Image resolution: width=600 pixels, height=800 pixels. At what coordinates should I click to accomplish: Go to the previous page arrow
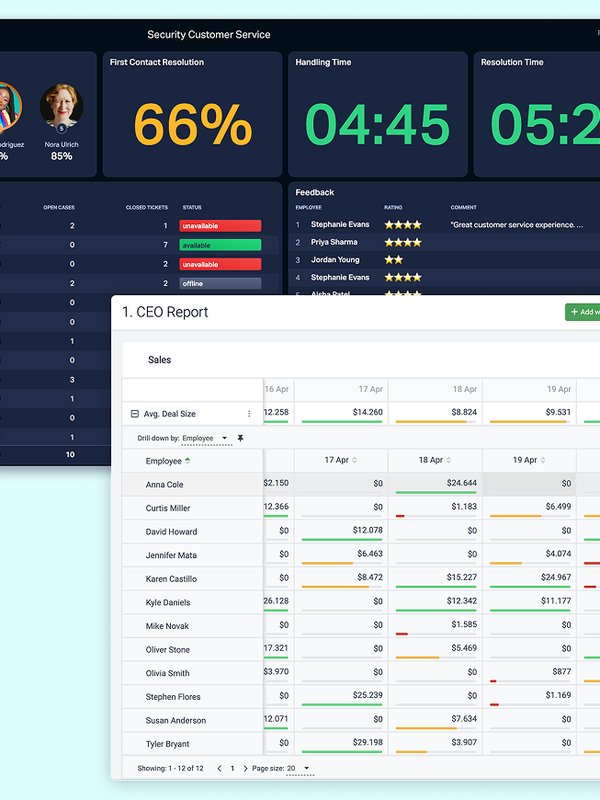click(220, 768)
